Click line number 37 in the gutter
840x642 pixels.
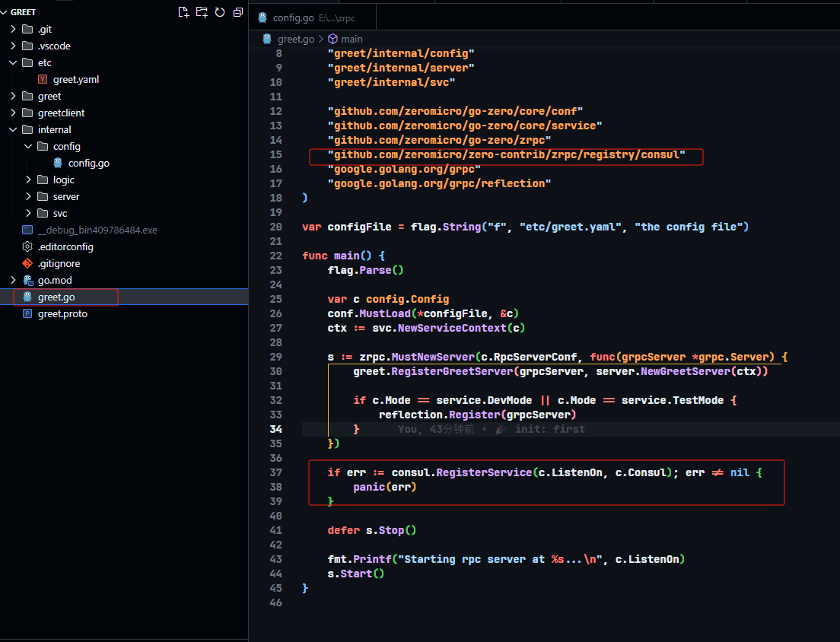pyautogui.click(x=275, y=472)
